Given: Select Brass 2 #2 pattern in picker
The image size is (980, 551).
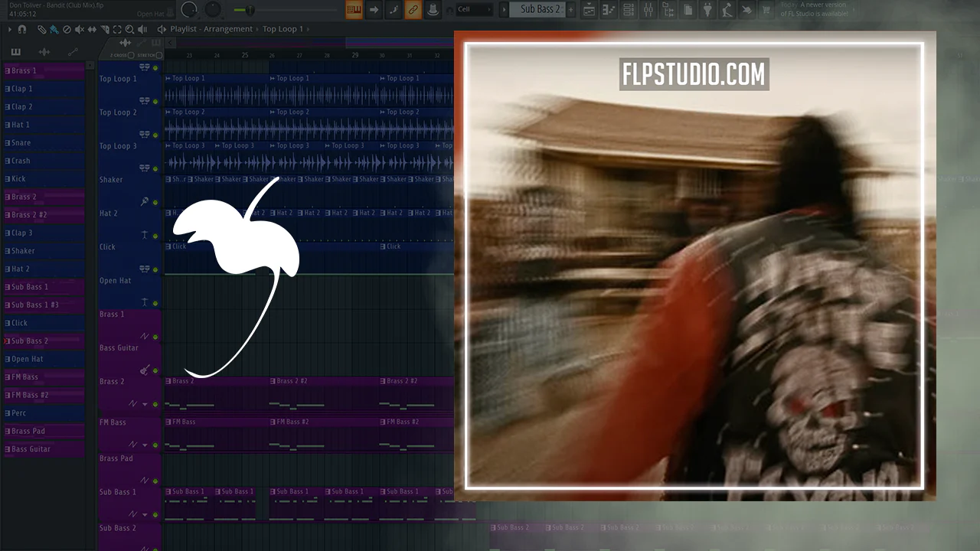Looking at the screenshot, I should 44,215.
